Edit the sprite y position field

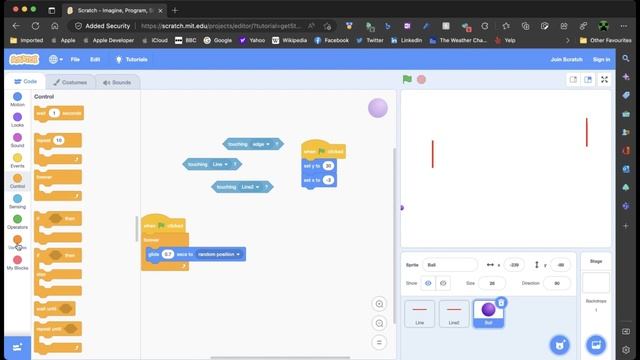coord(560,265)
